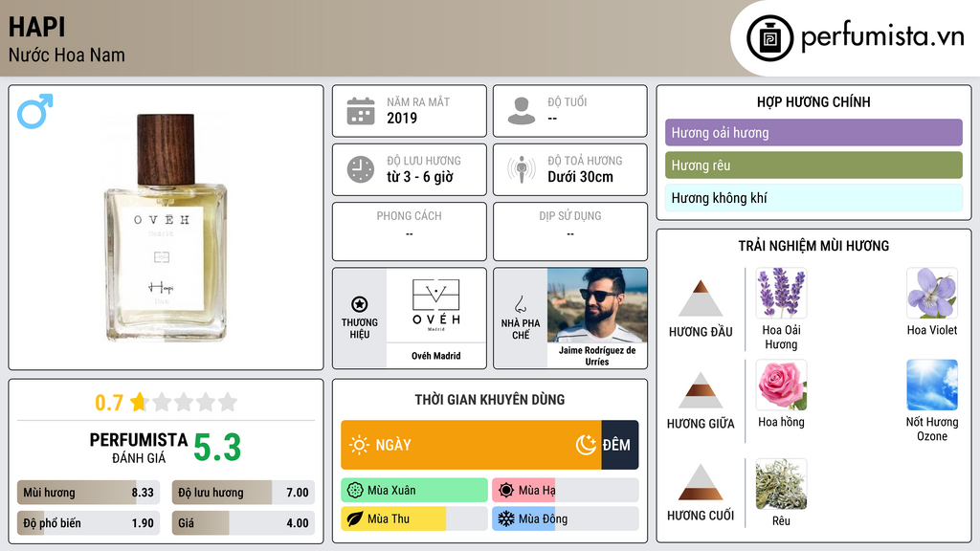Click the summer sun icon in Mùa Hạ
This screenshot has width=980, height=551.
coord(506,491)
